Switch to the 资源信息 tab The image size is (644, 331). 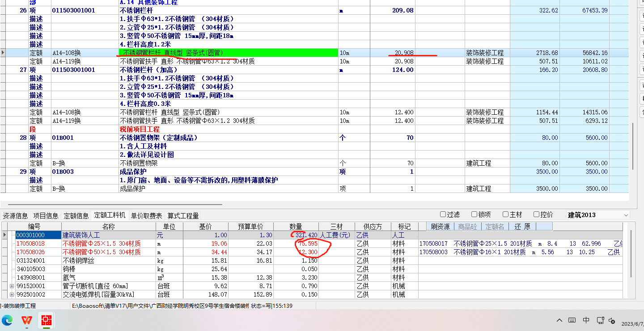point(16,216)
